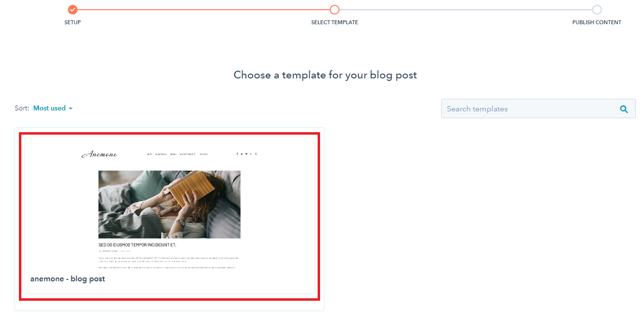
Task: Focus the Search templates field
Action: click(538, 109)
